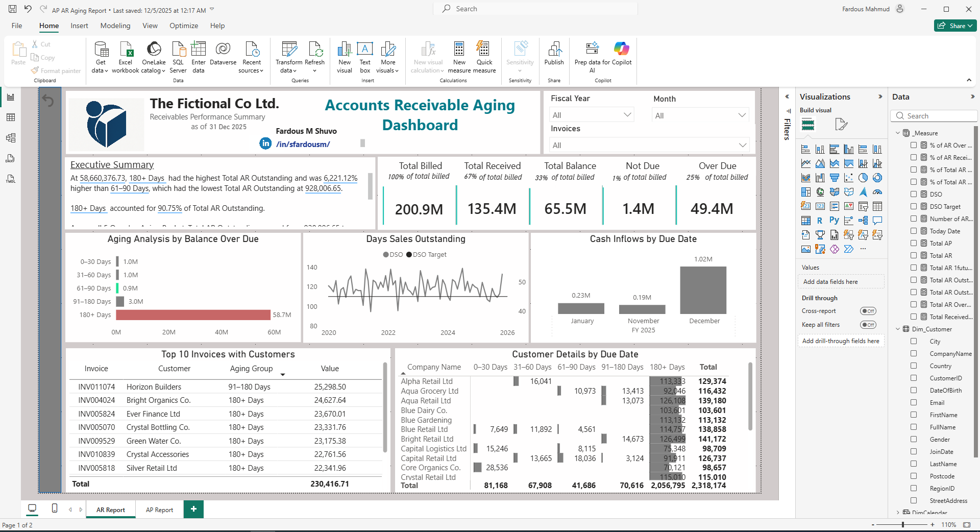
Task: Switch to the AP Report page tab
Action: coord(159,510)
